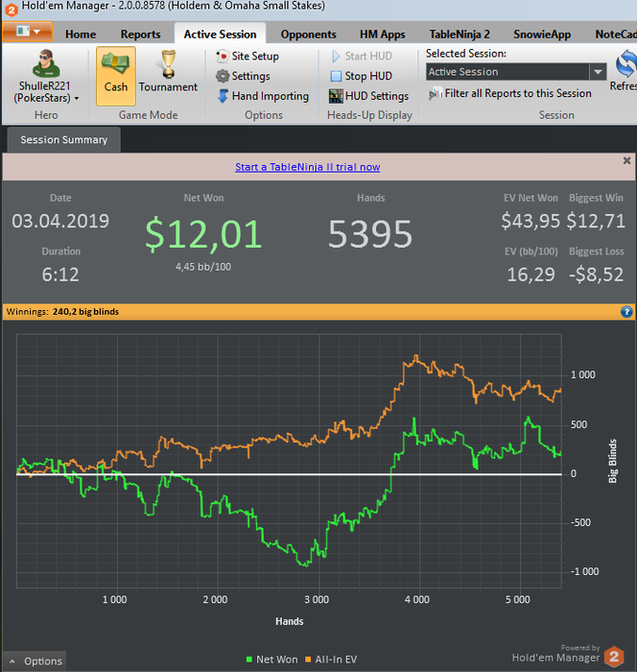Open the HM Apps tab

click(383, 35)
